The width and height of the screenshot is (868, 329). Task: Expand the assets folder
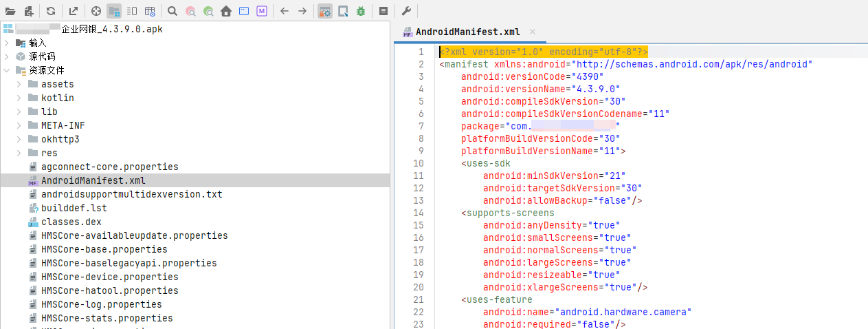(x=19, y=84)
